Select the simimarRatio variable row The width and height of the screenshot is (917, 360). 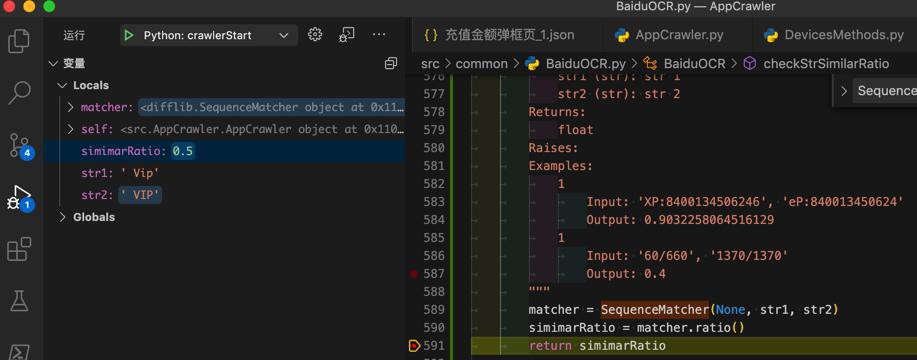tap(224, 151)
